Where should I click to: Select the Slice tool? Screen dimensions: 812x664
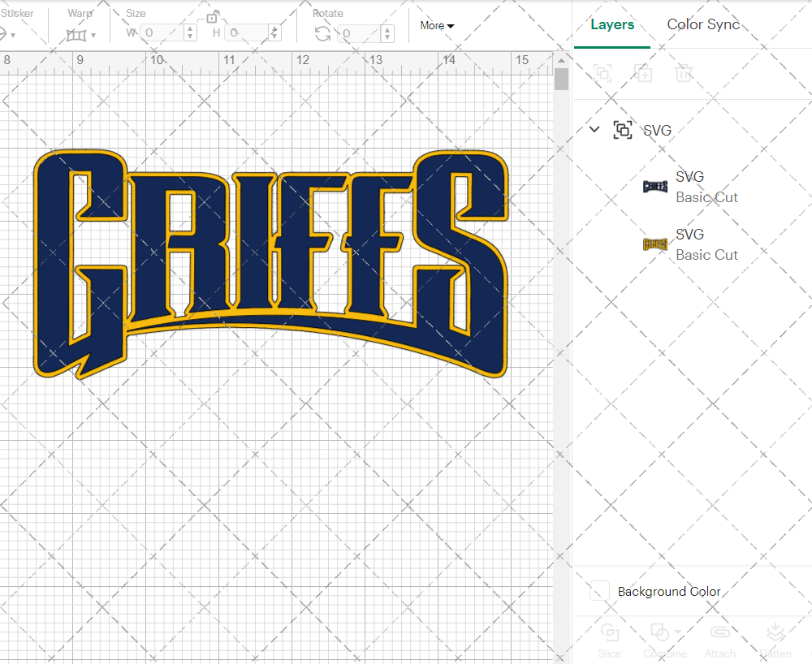(x=610, y=640)
